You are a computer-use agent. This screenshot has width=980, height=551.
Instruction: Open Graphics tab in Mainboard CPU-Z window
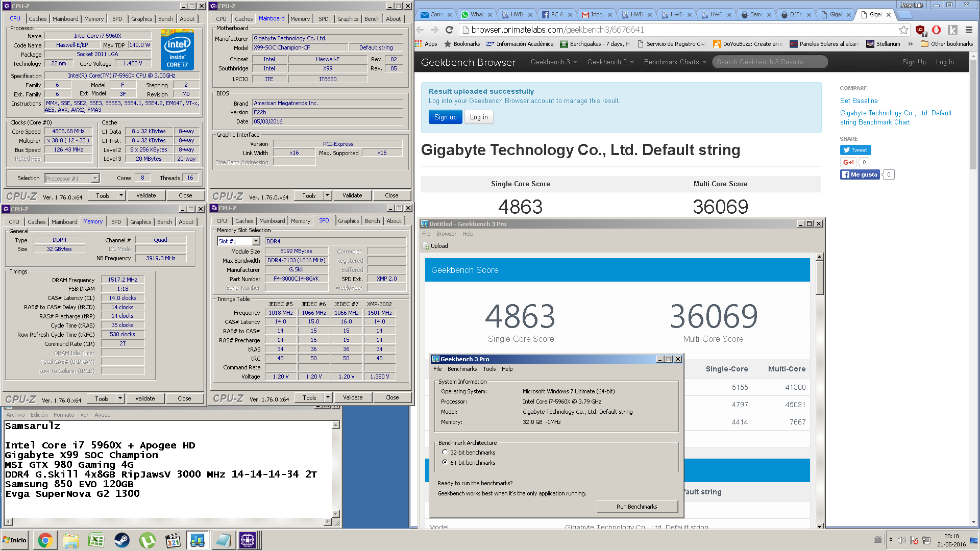click(348, 19)
